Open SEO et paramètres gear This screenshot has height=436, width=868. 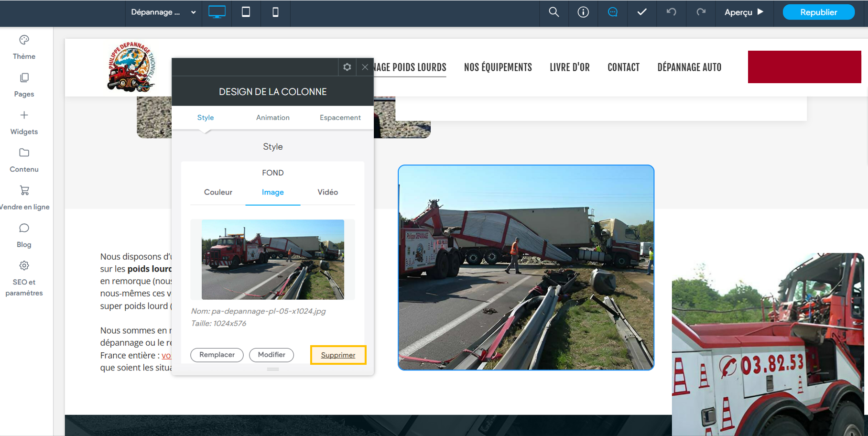[x=24, y=279]
